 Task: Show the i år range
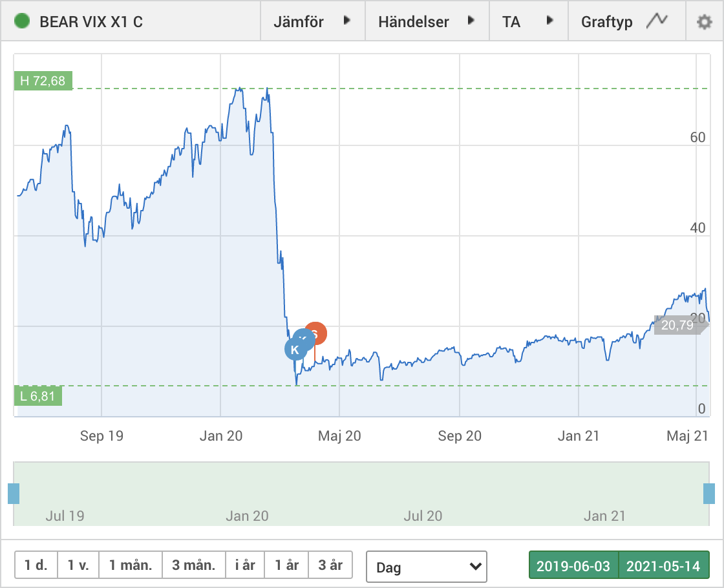pos(245,565)
